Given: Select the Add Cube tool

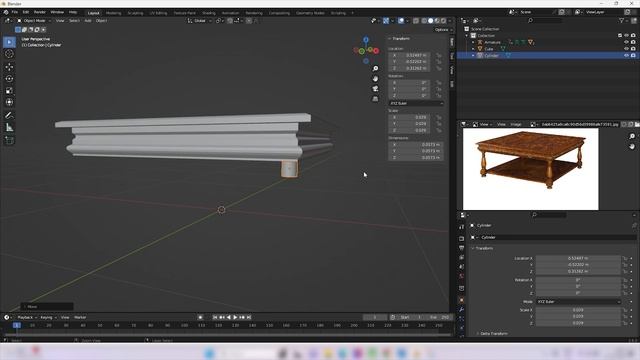Looking at the screenshot, I should (x=9, y=140).
